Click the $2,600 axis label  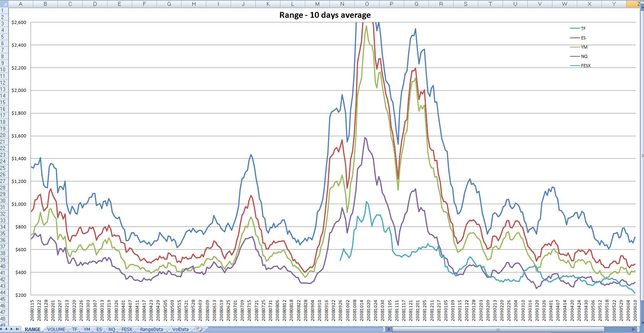coord(19,22)
